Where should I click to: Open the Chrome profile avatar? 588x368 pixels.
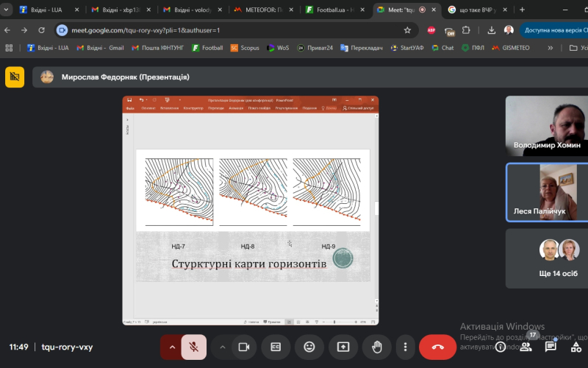(509, 30)
